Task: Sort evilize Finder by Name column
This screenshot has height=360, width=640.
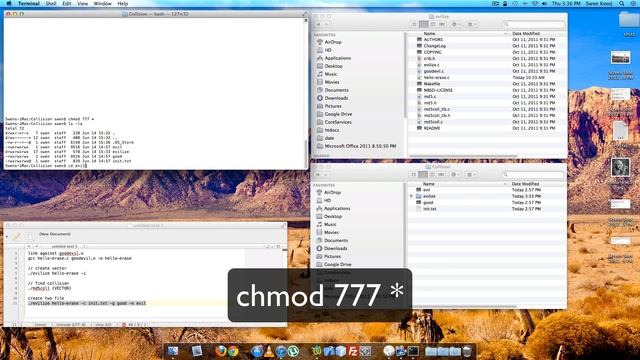Action: point(429,33)
